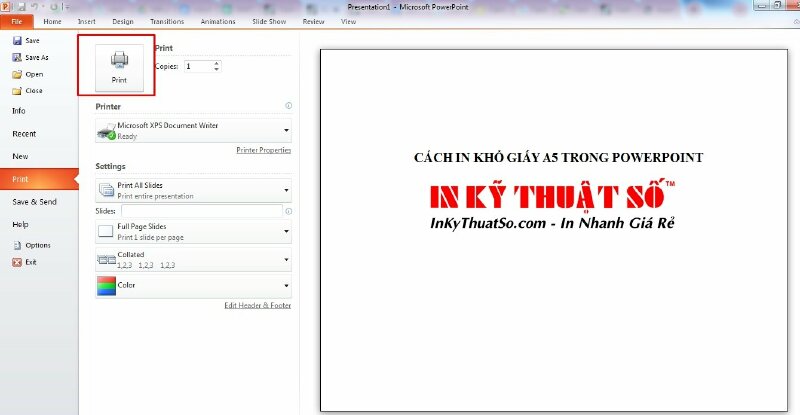Click the Save As icon
Viewport: 800px width, 415px height.
17,57
